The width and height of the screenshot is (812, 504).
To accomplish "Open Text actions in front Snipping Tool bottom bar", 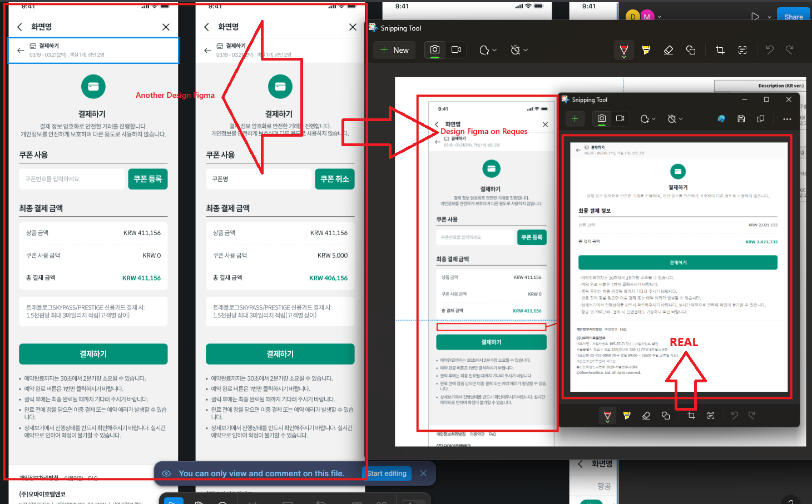I will pyautogui.click(x=711, y=416).
